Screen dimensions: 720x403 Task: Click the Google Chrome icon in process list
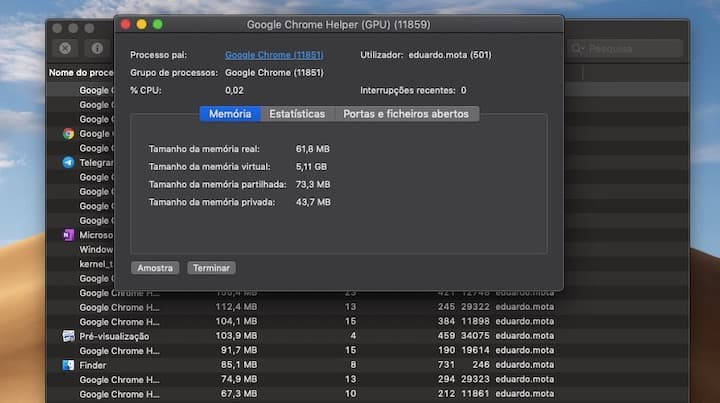[x=68, y=134]
